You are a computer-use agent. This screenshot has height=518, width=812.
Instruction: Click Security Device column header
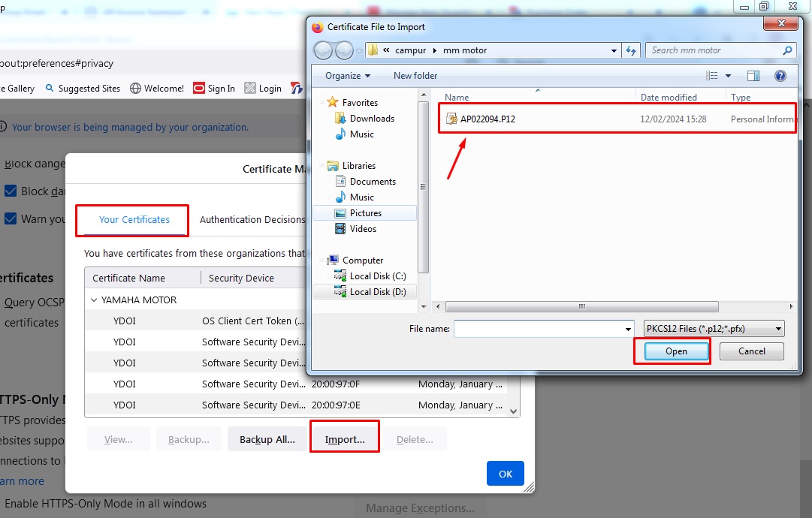[241, 278]
